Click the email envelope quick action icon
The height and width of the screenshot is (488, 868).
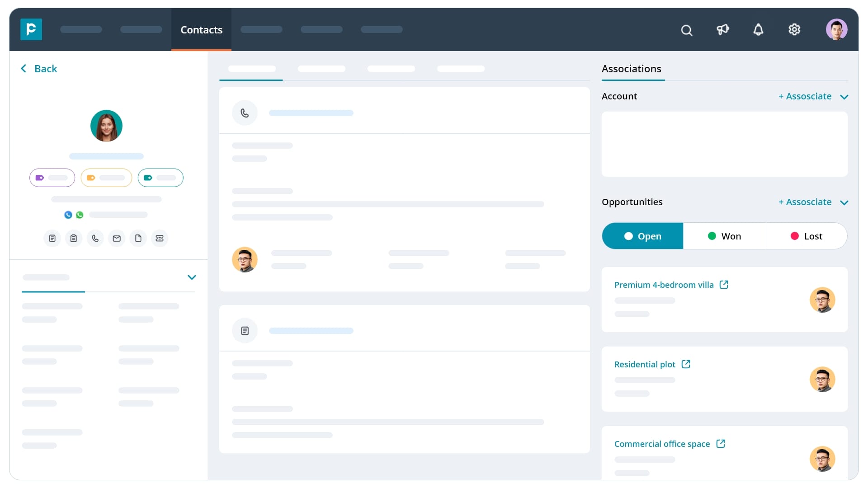pos(117,238)
